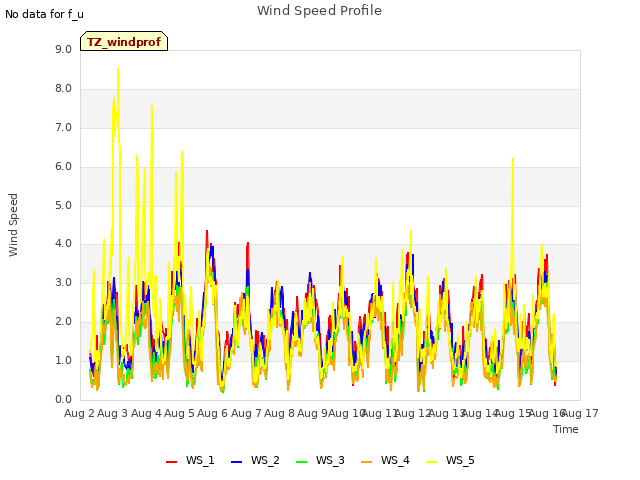Viewport: 640px width, 480px height.
Task: Click the 'No data for f_u' message
Action: 44,14
